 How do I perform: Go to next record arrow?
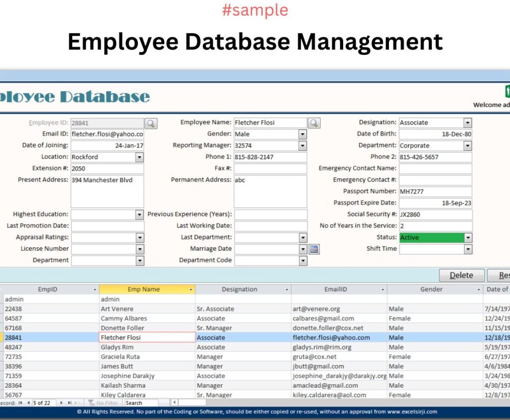(61, 403)
